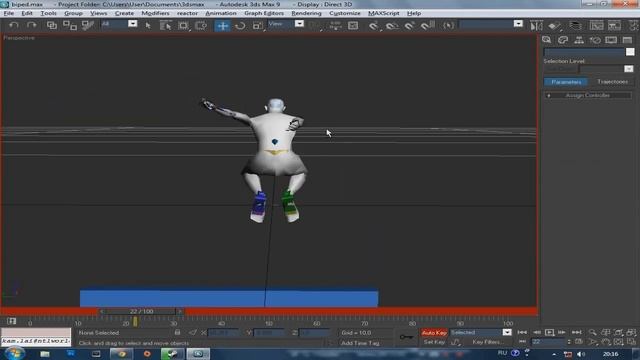Screen dimensions: 640x360
Task: Switch to the Display command panel tab
Action: pos(611,40)
